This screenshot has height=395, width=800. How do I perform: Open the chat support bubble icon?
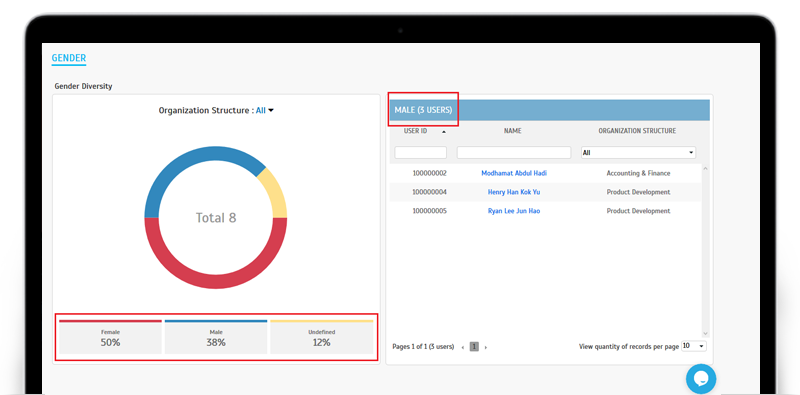(x=701, y=379)
